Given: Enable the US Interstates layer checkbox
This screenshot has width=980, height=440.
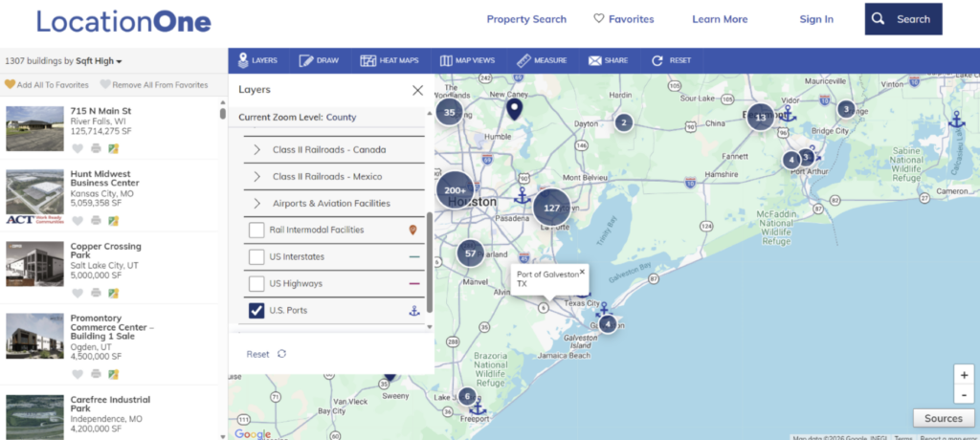Looking at the screenshot, I should point(256,257).
